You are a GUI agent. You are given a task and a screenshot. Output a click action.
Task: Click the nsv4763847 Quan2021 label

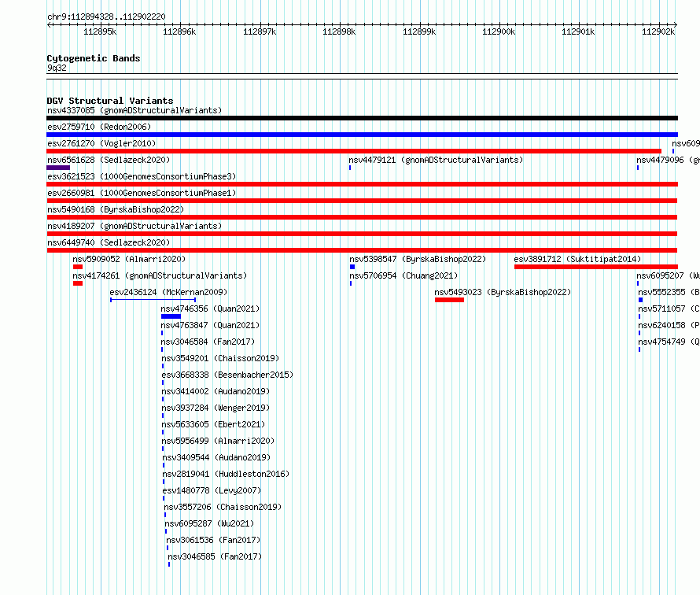(210, 325)
